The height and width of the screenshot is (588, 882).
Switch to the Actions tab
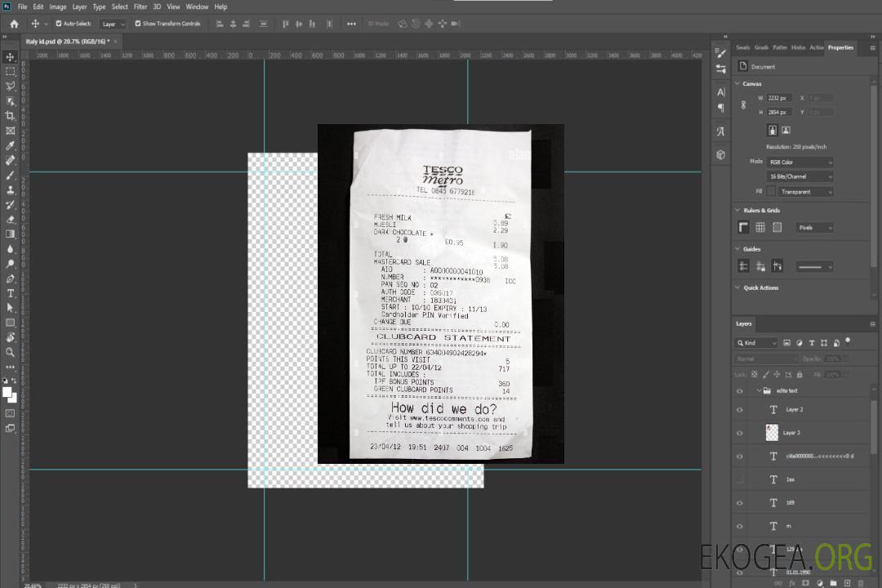[816, 47]
